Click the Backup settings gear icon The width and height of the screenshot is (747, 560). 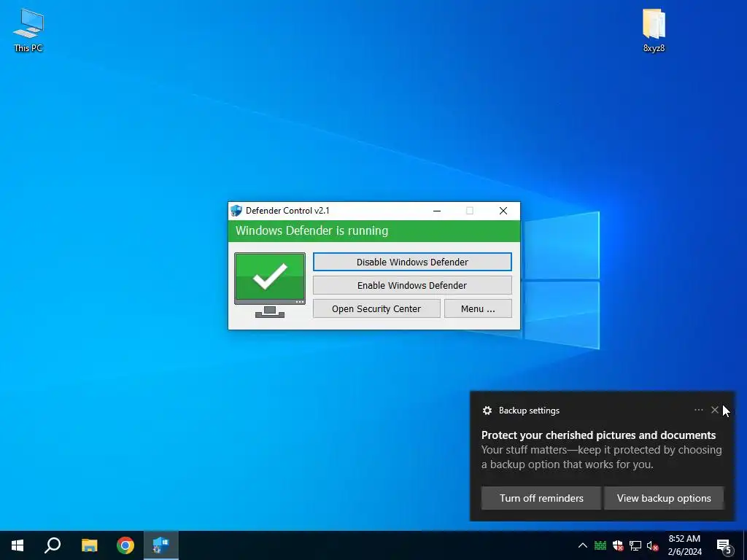[487, 411]
